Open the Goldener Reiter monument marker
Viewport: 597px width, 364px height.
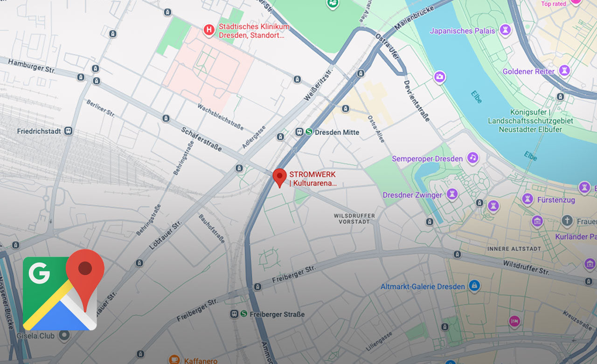[x=564, y=71]
